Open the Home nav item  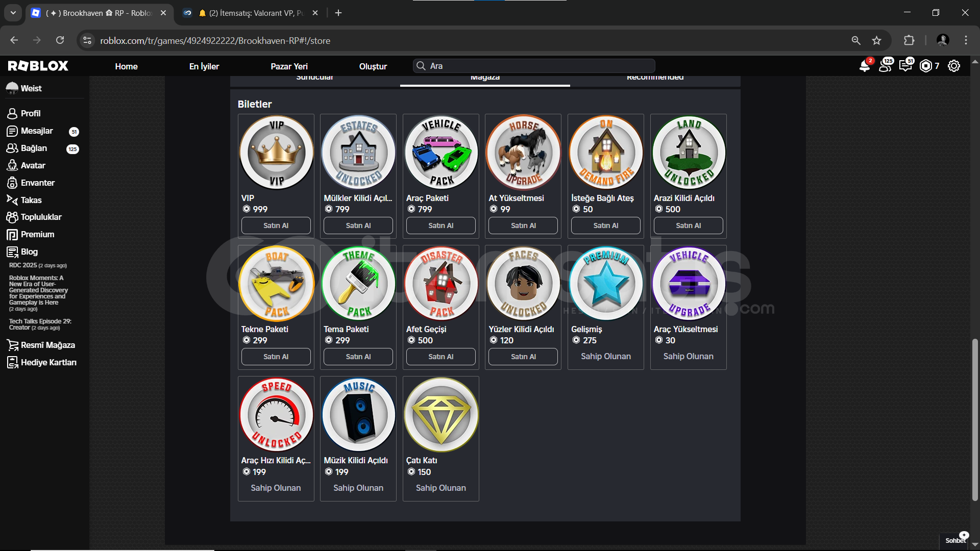126,66
